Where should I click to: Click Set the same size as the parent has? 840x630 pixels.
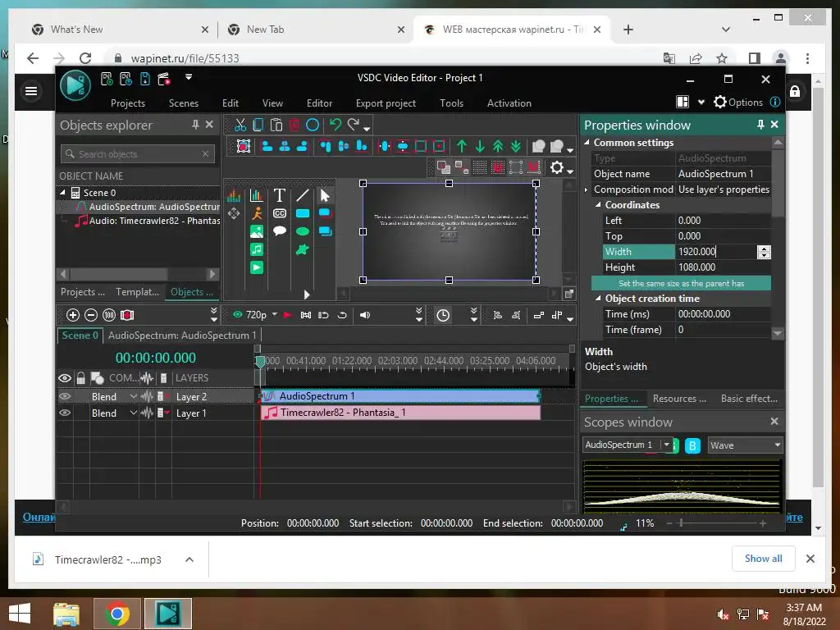coord(681,283)
